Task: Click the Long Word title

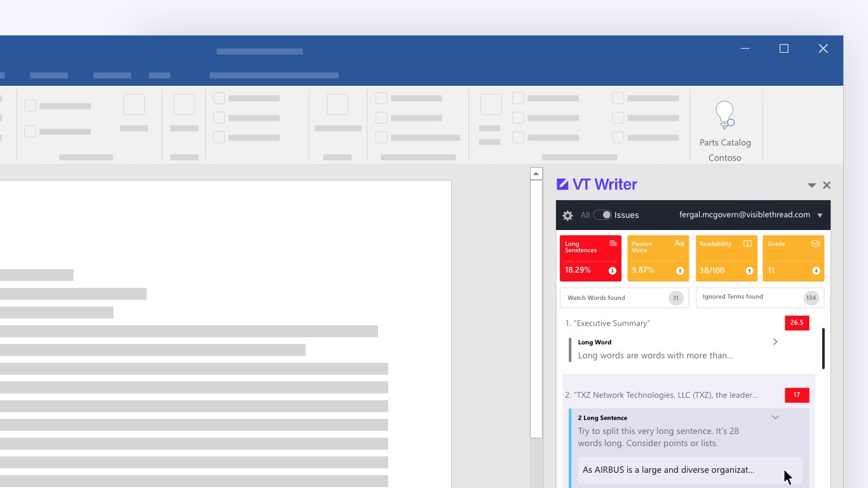Action: coord(595,342)
